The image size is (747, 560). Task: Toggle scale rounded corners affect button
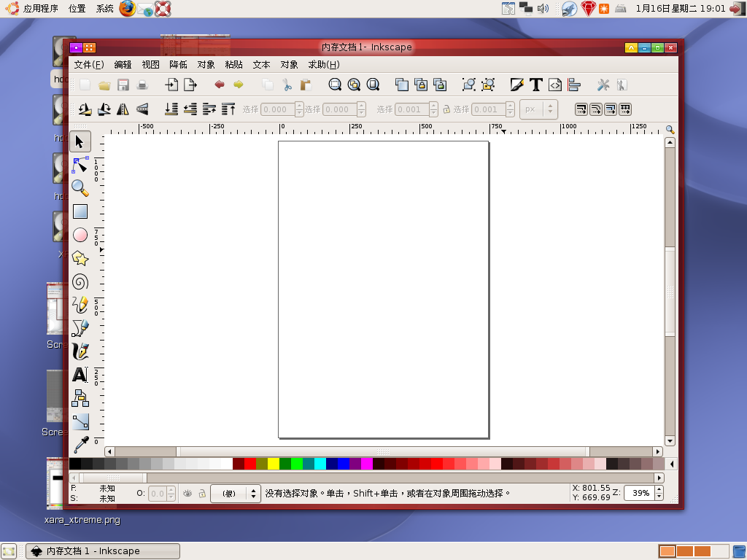click(596, 109)
